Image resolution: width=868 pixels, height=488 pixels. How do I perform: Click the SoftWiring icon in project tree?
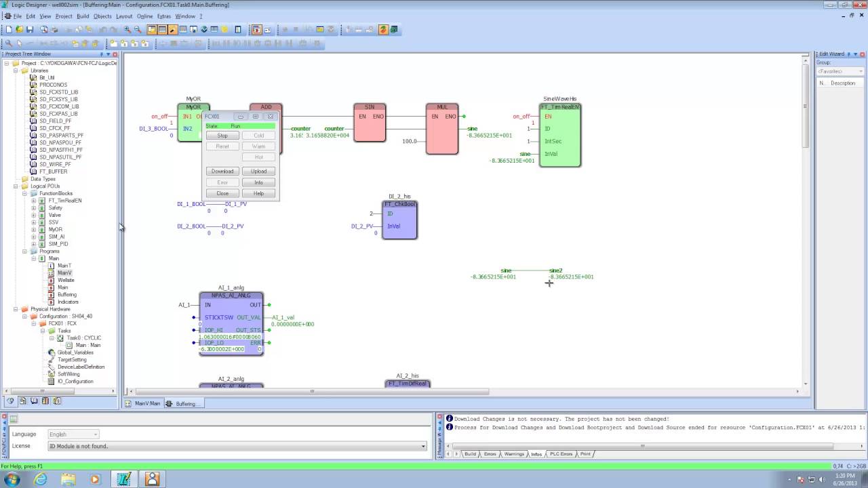click(52, 374)
